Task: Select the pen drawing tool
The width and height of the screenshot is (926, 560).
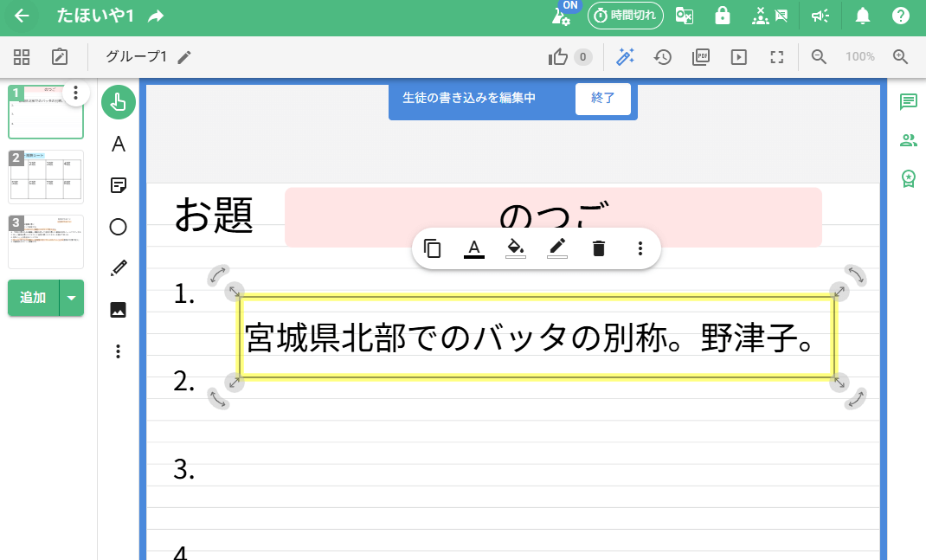Action: (119, 268)
